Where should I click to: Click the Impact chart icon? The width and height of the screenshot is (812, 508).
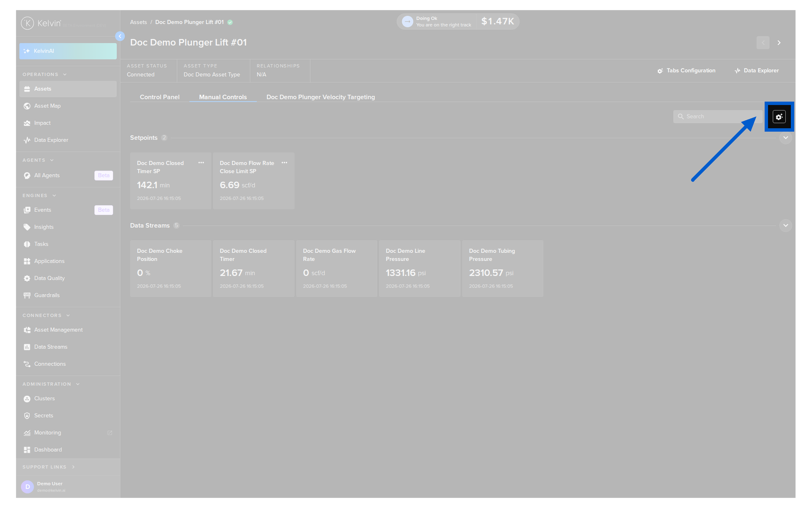(x=27, y=123)
